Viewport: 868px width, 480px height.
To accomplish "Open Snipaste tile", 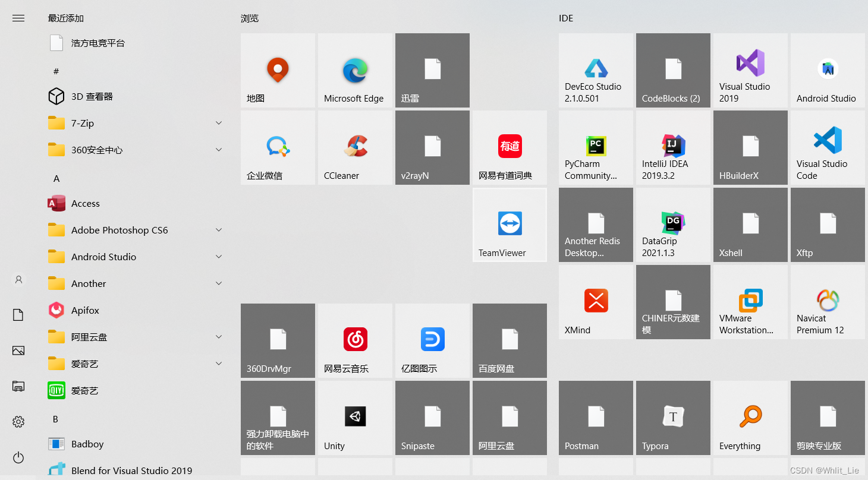I will (x=432, y=418).
